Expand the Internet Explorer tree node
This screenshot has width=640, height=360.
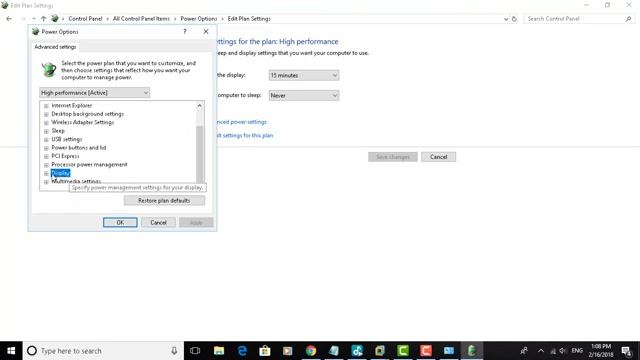[x=46, y=106]
